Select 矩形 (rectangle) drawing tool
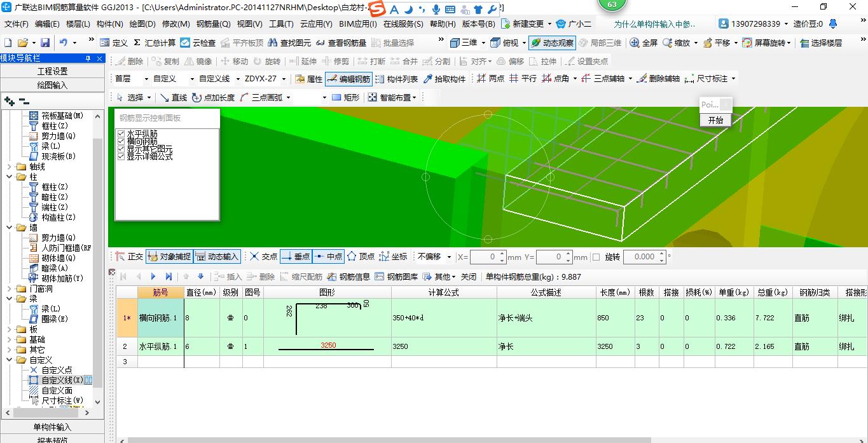The image size is (868, 443). [345, 97]
